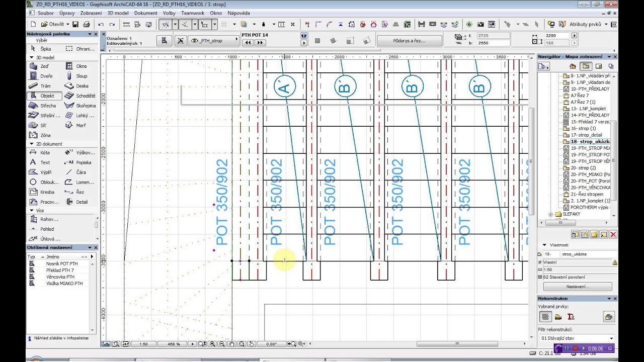The height and width of the screenshot is (362, 644).
Task: Click the Object tool Objekt
Action: pos(44,96)
